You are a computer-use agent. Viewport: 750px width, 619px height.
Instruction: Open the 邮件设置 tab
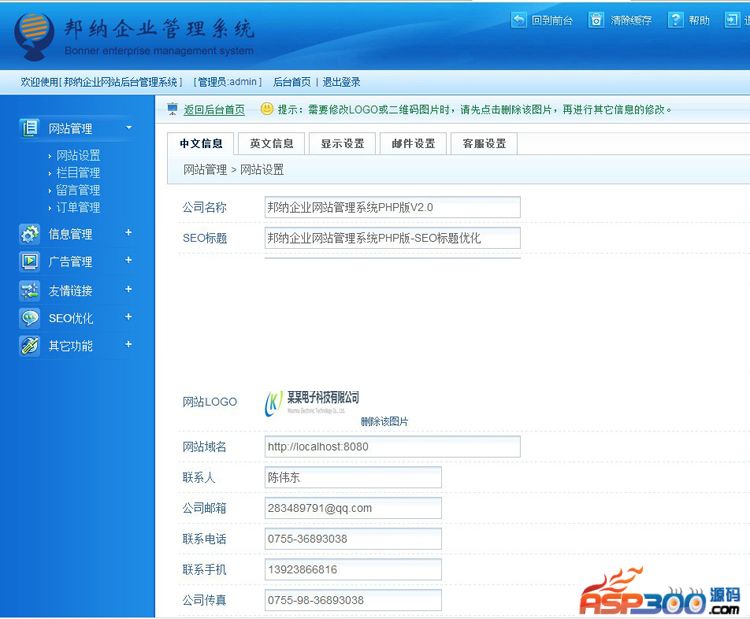click(x=413, y=144)
